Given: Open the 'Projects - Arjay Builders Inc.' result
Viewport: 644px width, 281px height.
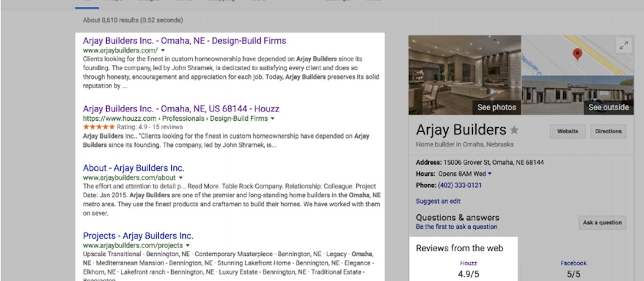Looking at the screenshot, I should pyautogui.click(x=138, y=236).
